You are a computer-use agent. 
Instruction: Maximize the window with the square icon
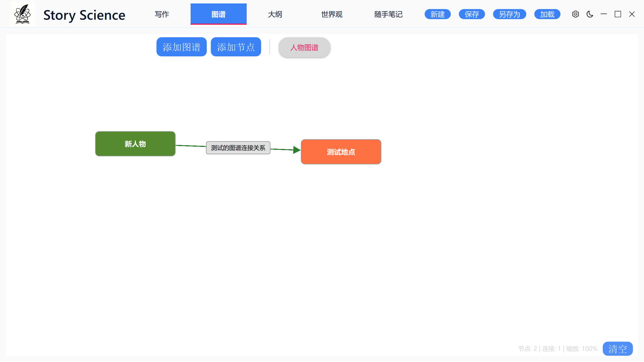click(x=618, y=14)
